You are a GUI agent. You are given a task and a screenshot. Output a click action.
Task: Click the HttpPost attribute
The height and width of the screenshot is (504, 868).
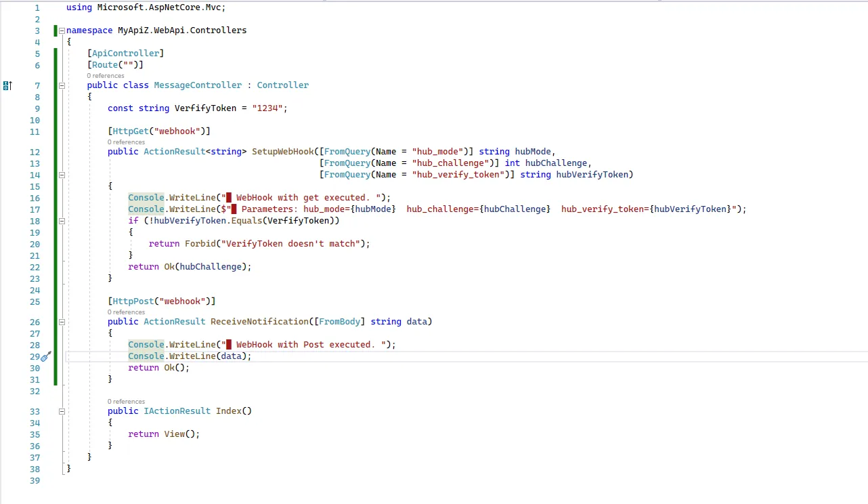[133, 301]
